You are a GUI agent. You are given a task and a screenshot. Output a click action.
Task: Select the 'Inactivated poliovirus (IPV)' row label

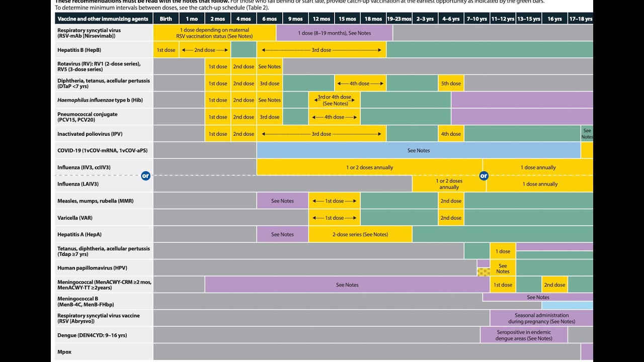(103, 134)
